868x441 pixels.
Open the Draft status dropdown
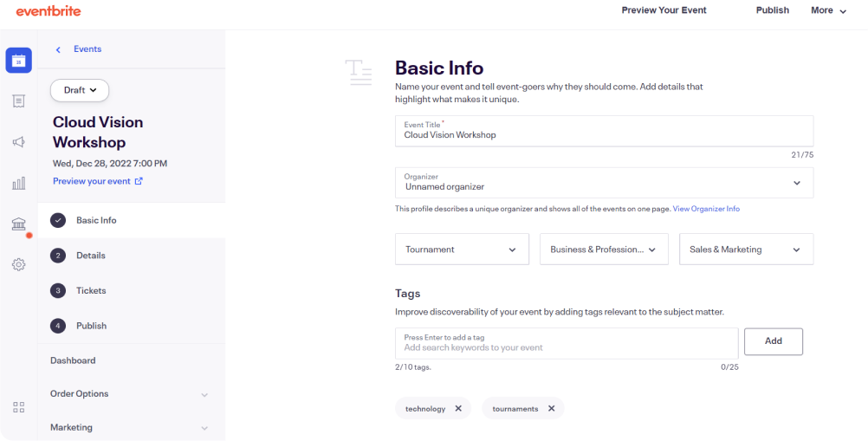click(x=80, y=90)
